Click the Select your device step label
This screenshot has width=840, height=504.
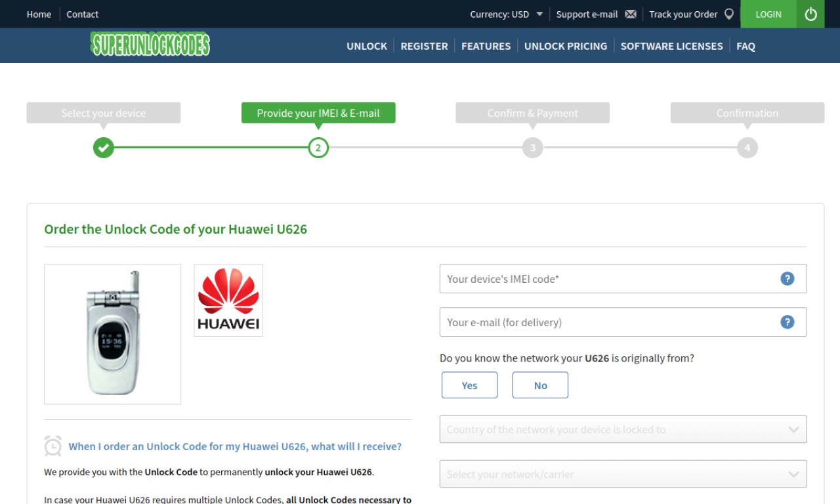[x=104, y=113]
